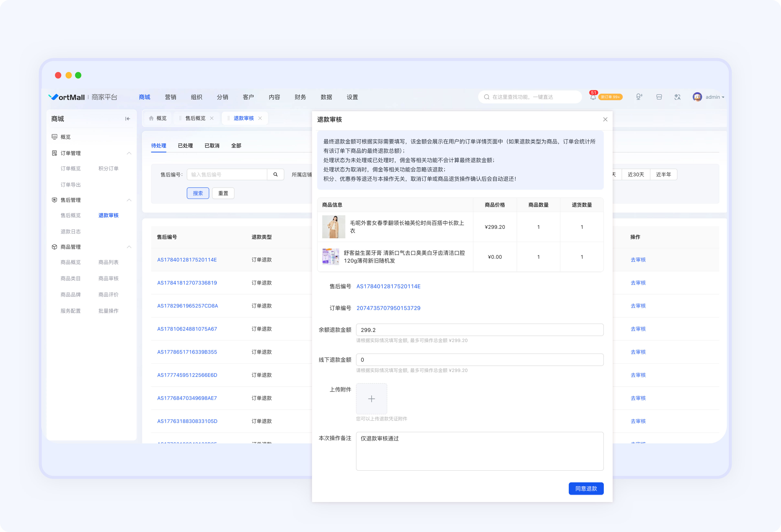Click the customer service headset icon

point(639,97)
